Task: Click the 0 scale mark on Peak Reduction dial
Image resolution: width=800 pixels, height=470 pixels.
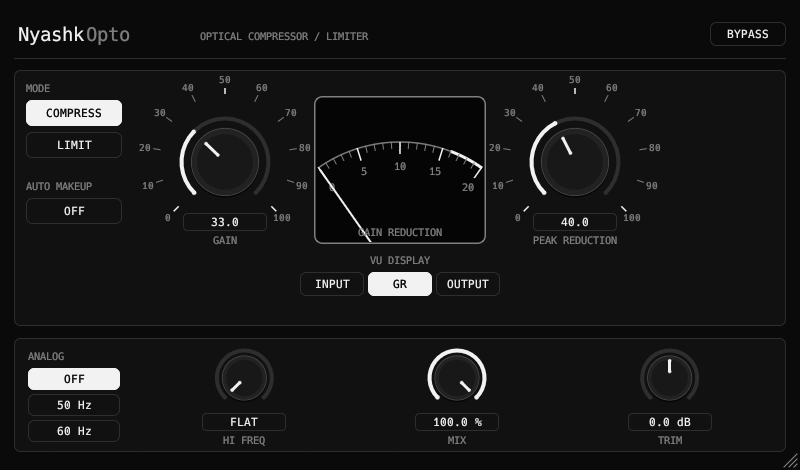Action: coord(517,218)
